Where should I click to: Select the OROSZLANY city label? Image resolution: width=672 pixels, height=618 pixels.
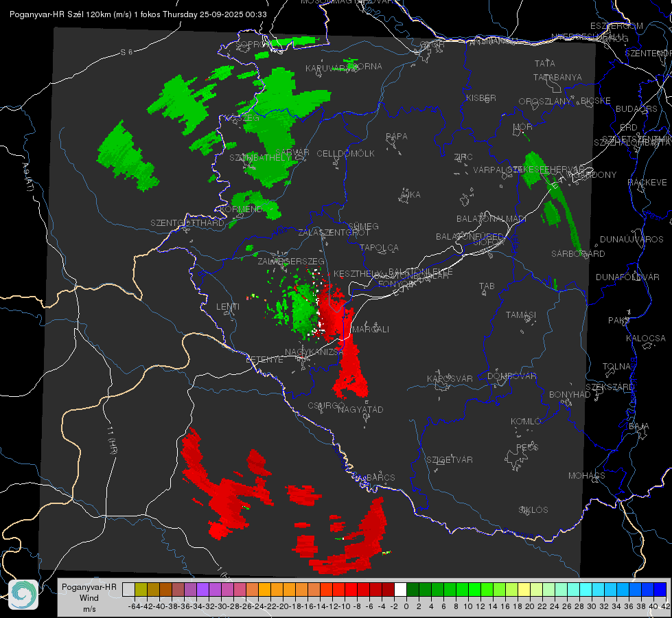click(545, 101)
